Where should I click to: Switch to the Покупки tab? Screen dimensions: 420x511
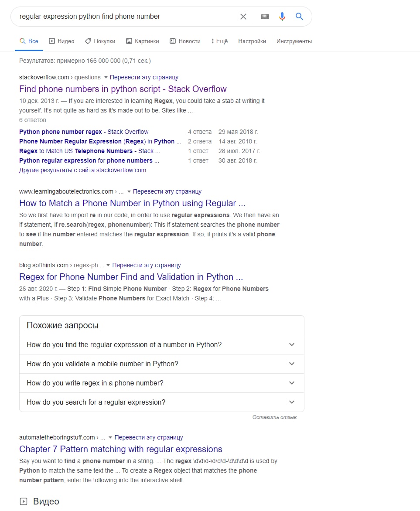100,41
